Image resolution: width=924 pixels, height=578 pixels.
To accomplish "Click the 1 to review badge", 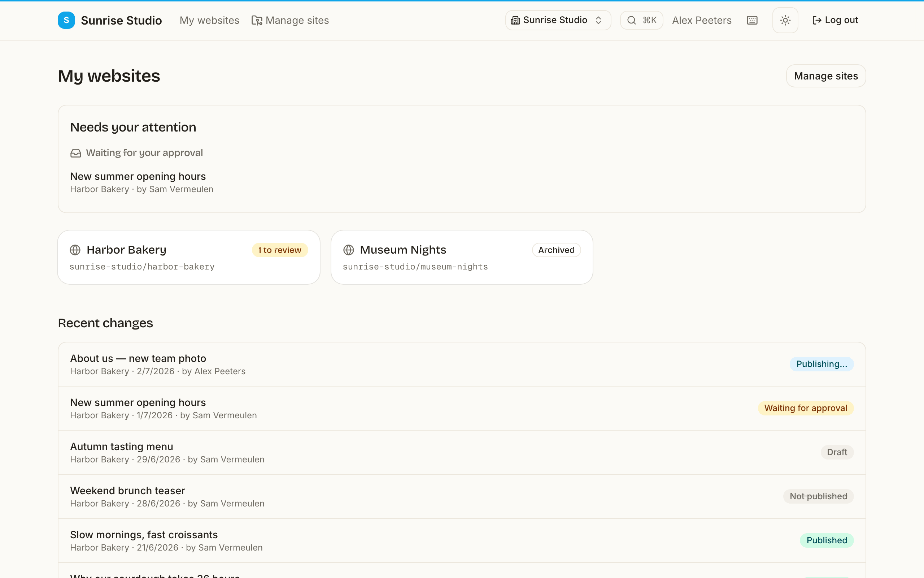I will point(280,250).
